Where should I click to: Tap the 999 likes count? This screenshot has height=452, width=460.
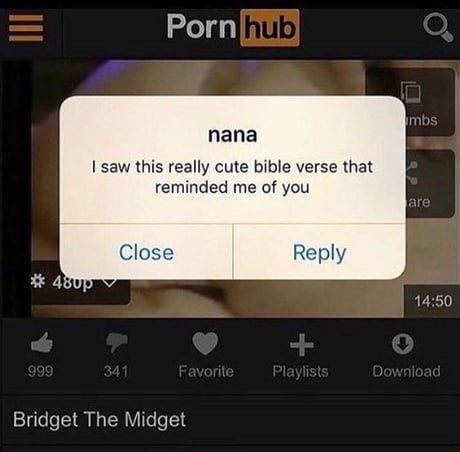click(x=40, y=371)
